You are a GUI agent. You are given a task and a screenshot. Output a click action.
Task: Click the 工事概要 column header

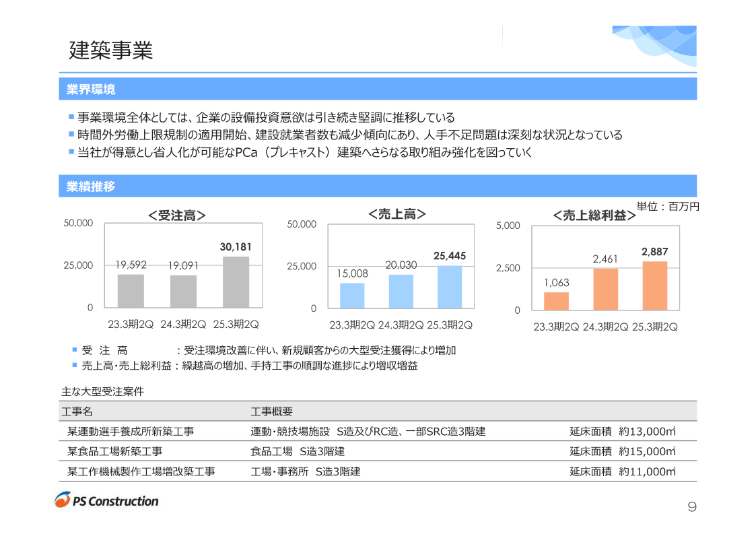pos(272,411)
